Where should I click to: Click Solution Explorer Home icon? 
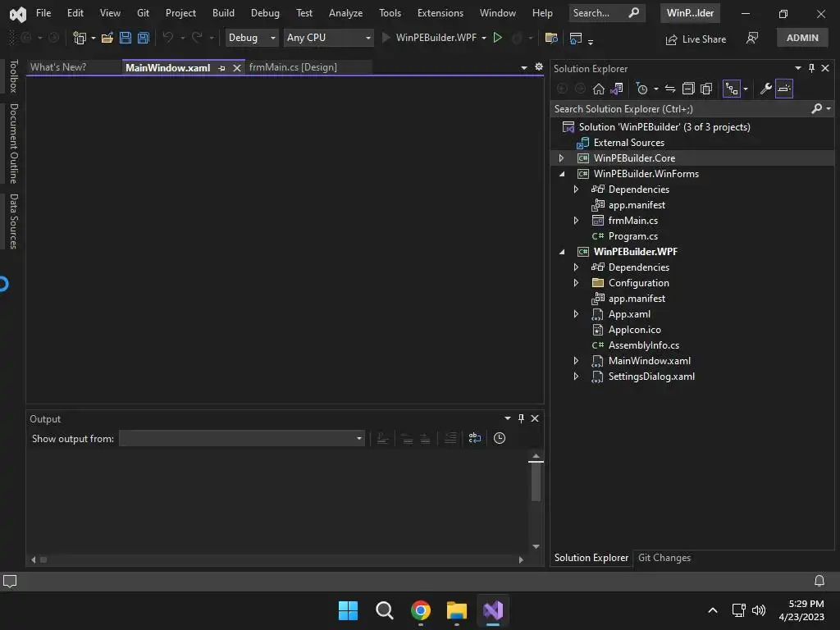coord(598,89)
